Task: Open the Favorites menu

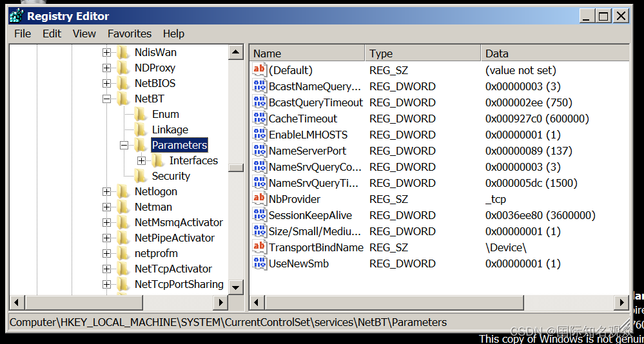Action: 130,33
